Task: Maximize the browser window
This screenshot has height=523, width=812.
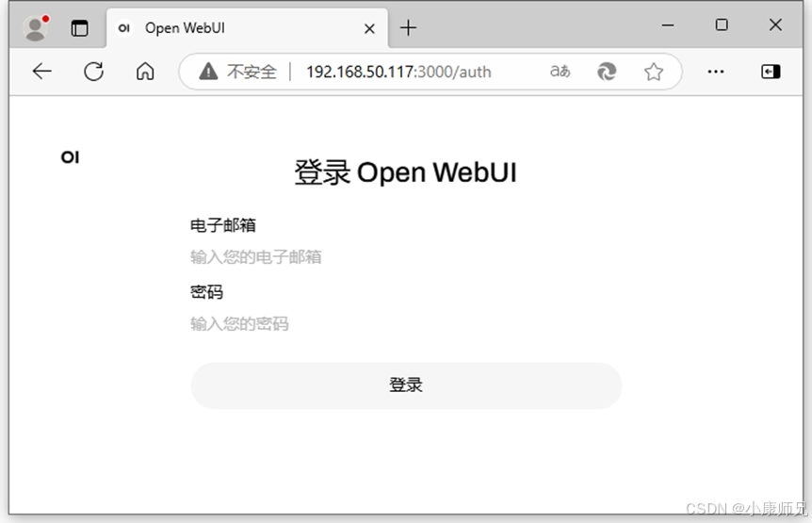Action: (x=722, y=25)
